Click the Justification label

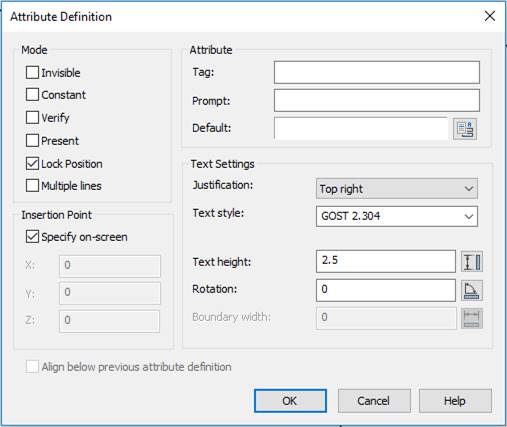tap(223, 185)
